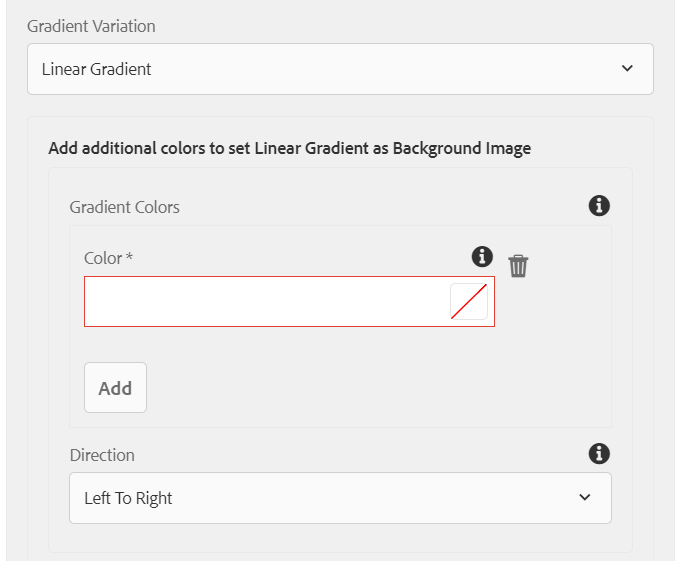The height and width of the screenshot is (561, 697).
Task: Open the Direction info tooltip icon
Action: click(x=599, y=454)
